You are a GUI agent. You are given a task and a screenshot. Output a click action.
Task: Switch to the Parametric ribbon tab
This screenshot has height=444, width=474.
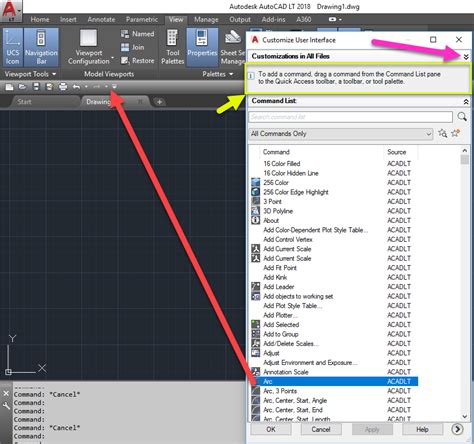coord(142,19)
